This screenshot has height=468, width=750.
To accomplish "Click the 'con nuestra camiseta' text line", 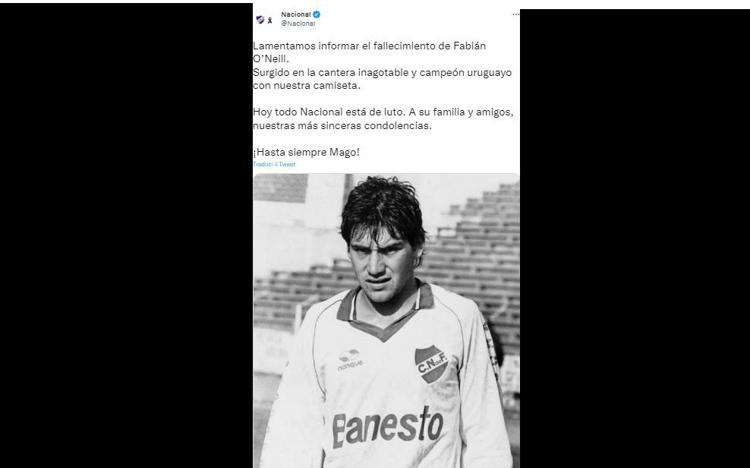I will (x=307, y=86).
